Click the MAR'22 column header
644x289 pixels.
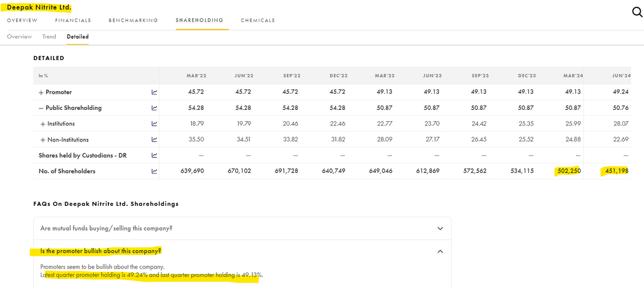tap(195, 76)
